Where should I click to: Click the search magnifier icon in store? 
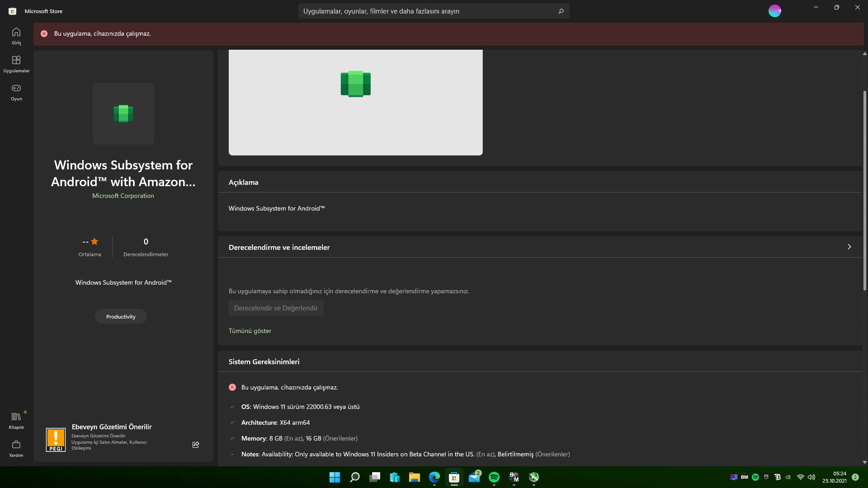point(561,11)
